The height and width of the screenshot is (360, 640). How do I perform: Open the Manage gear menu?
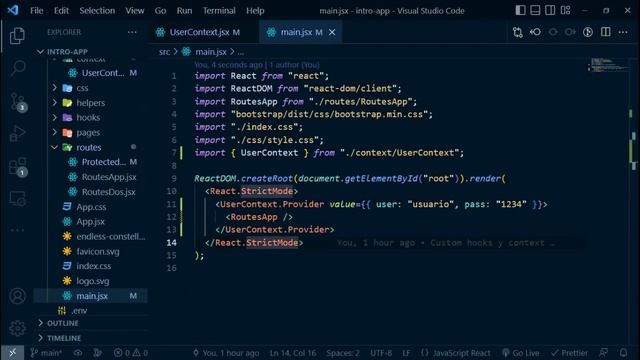[17, 328]
